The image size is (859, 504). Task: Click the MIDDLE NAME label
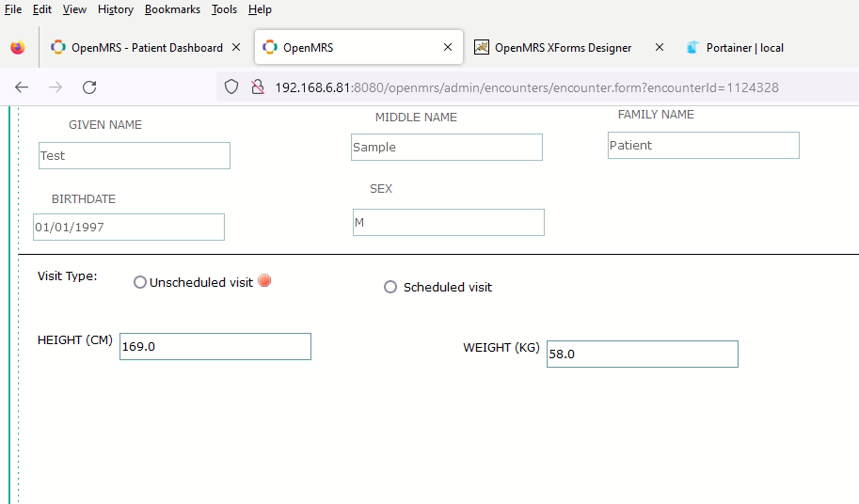(416, 118)
